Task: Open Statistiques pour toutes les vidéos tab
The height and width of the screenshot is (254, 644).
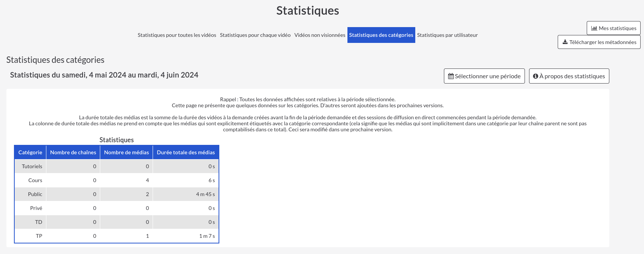Action: coord(177,35)
